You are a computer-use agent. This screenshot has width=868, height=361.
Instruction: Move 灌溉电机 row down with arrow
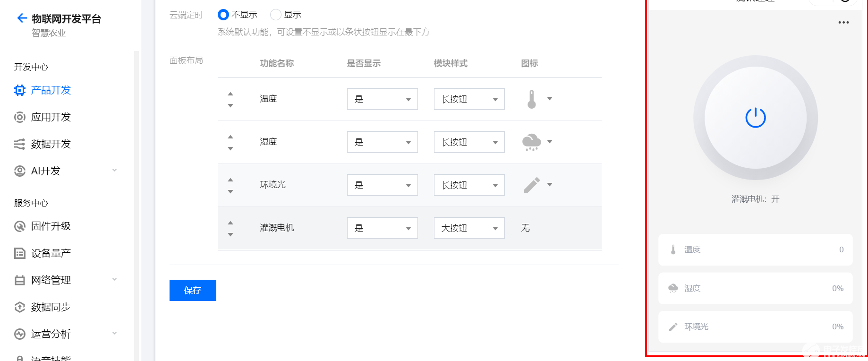[230, 234]
